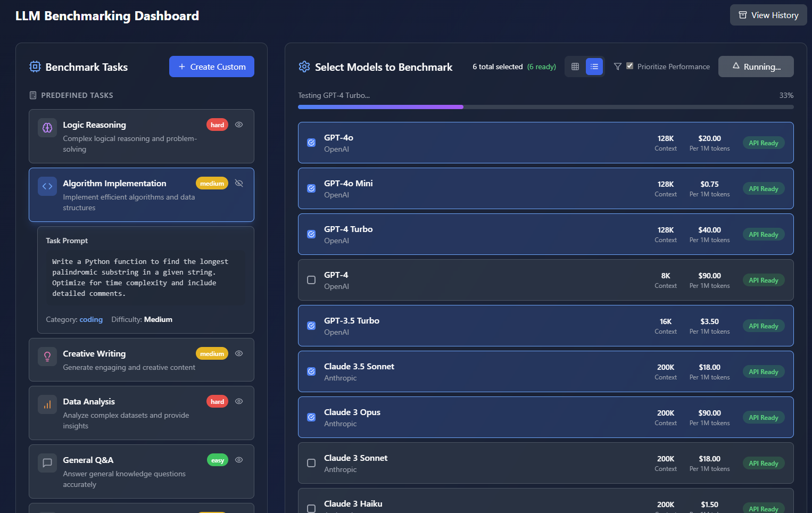
Task: Click the Creative Writing lightbulb icon
Action: [x=47, y=357]
